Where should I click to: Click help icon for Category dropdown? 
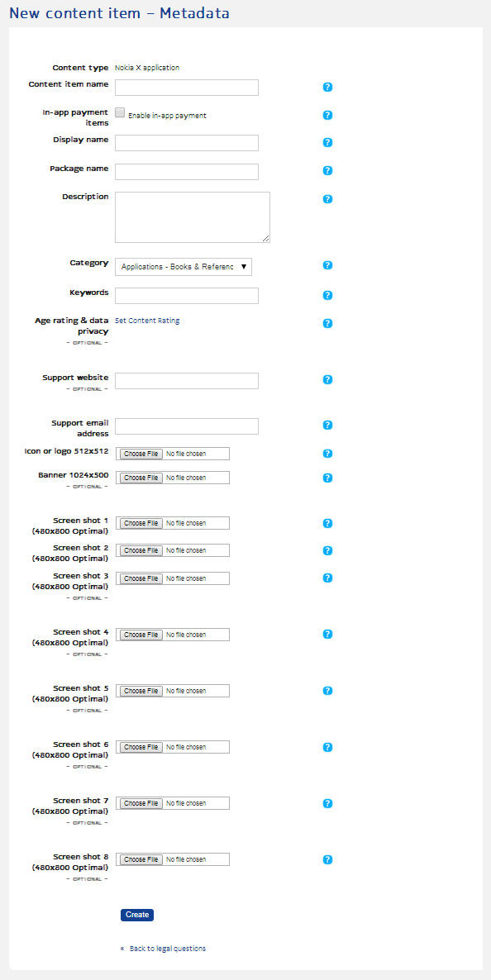coord(327,265)
